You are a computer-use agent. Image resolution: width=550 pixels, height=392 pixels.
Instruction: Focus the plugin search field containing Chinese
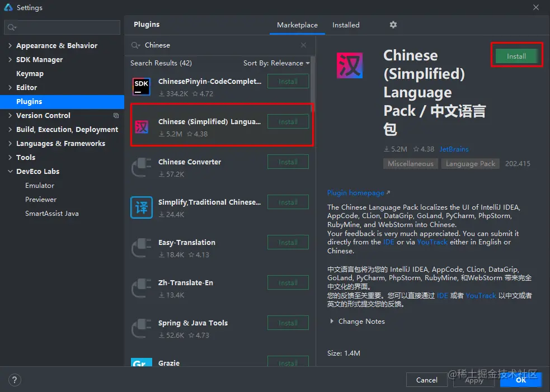click(220, 45)
